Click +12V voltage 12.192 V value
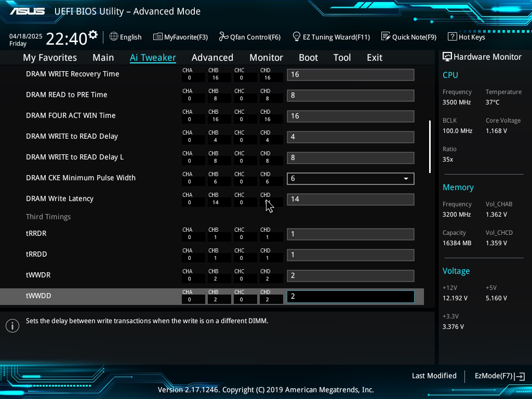 (455, 298)
